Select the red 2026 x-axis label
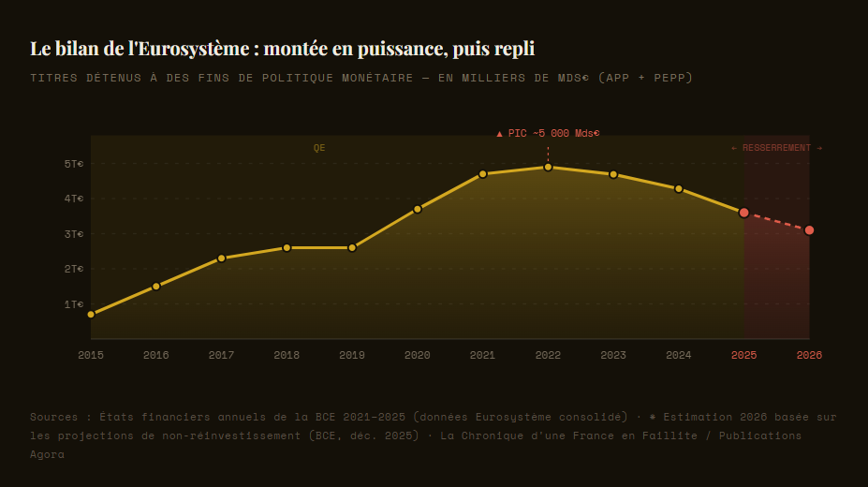Viewport: 868px width, 487px height. pos(809,355)
